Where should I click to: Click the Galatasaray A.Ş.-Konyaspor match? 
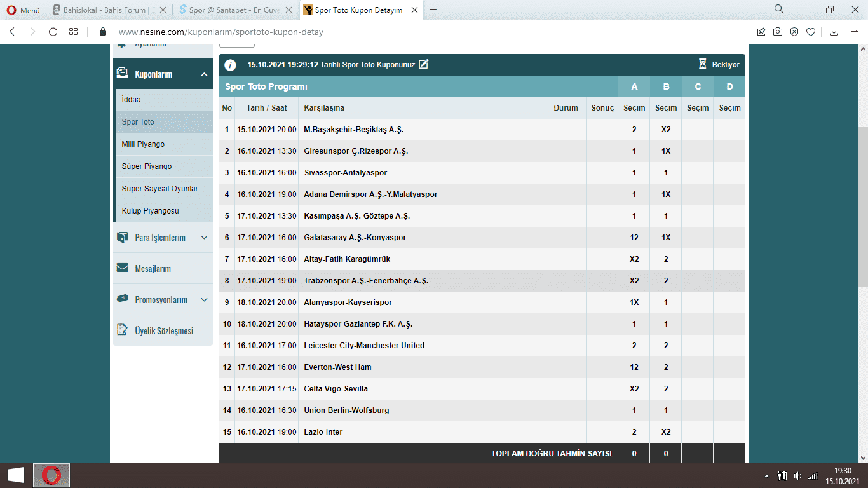[x=355, y=238]
